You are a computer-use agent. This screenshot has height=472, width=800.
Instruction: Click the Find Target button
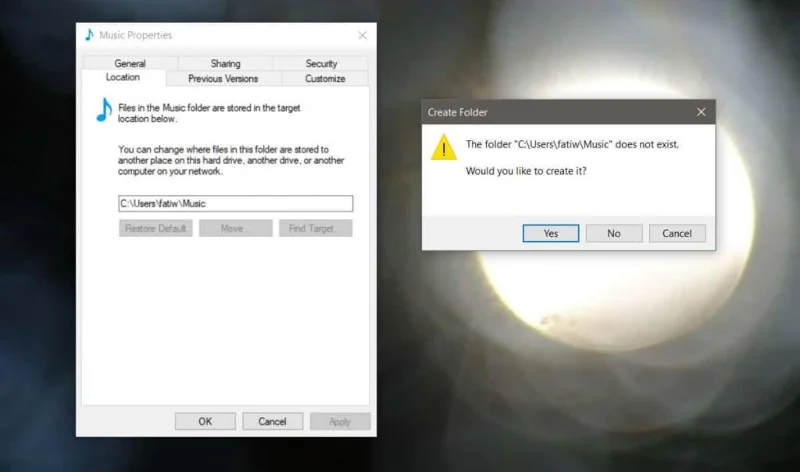[x=315, y=228]
